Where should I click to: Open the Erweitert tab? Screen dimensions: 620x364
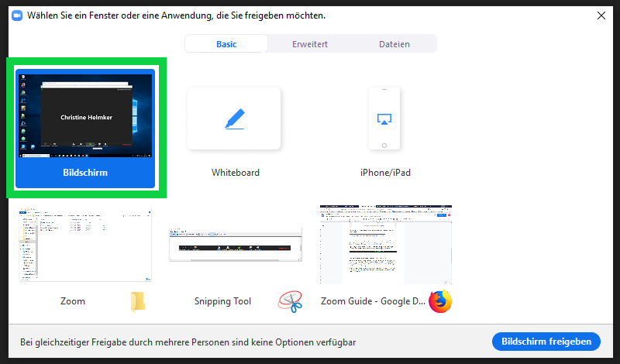pos(309,44)
